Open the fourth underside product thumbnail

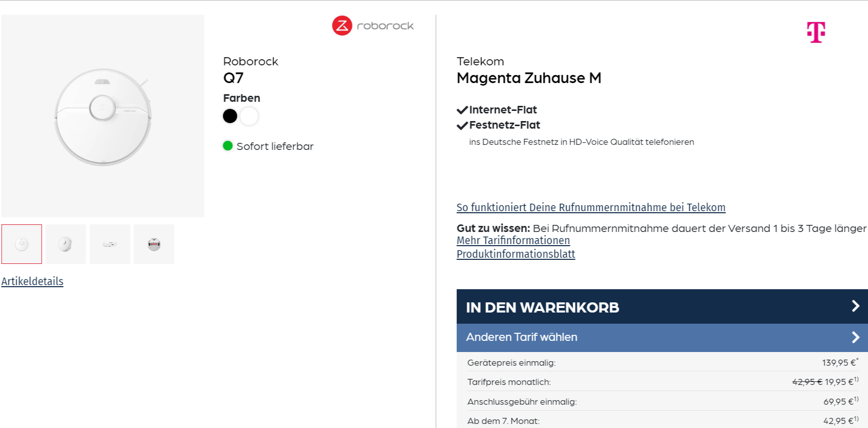154,244
